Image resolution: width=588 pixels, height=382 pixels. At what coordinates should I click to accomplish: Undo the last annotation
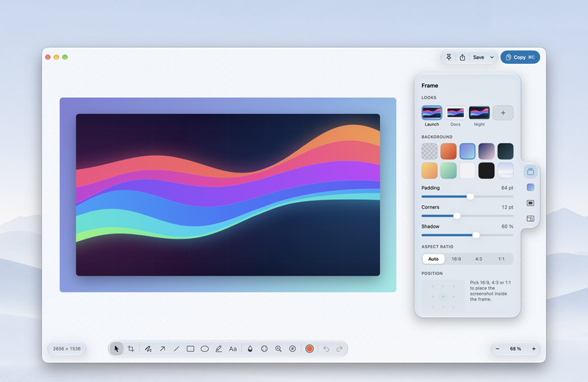(326, 349)
